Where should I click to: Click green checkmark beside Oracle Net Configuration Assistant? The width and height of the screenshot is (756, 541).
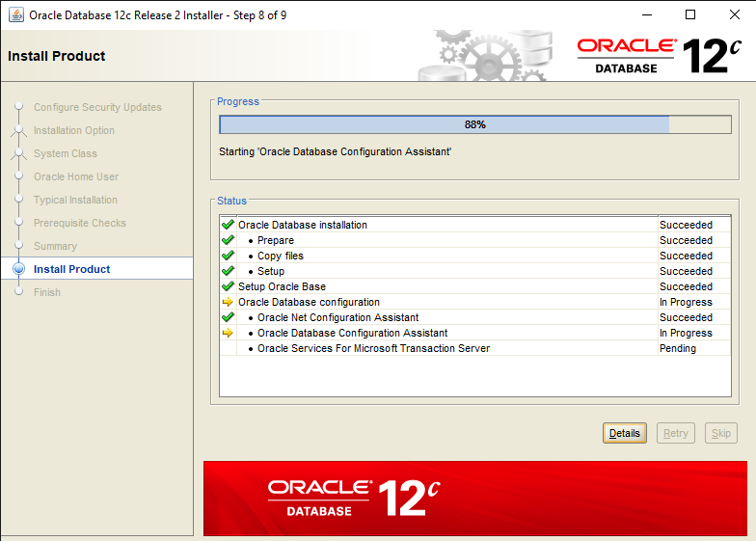click(x=228, y=317)
